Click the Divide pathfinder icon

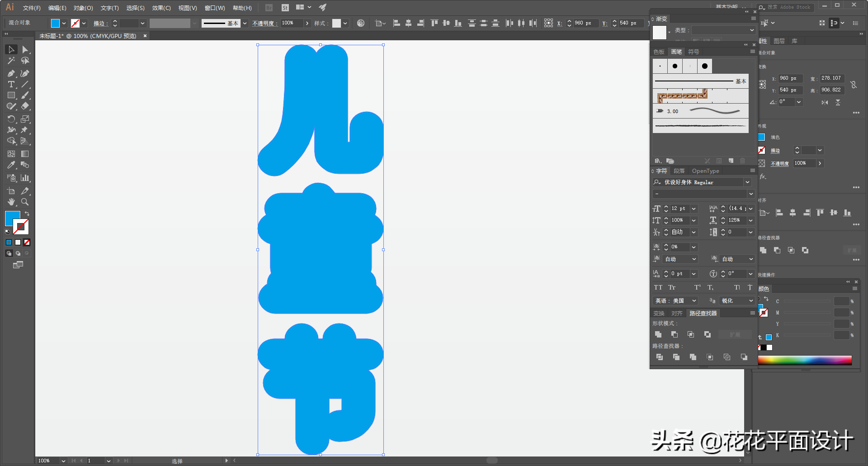click(660, 357)
